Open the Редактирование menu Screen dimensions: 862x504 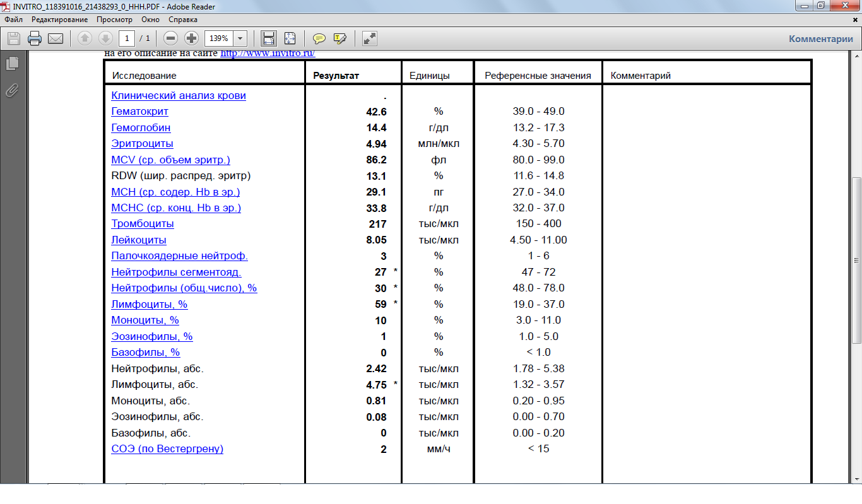tap(60, 20)
